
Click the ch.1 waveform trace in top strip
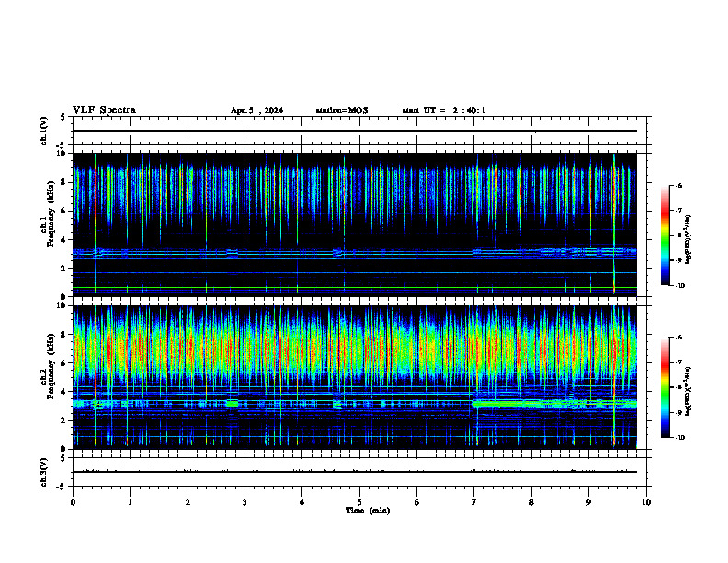(x=355, y=131)
